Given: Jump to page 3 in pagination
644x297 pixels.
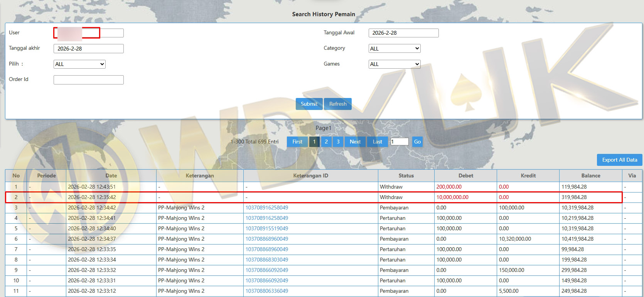Looking at the screenshot, I should [338, 142].
